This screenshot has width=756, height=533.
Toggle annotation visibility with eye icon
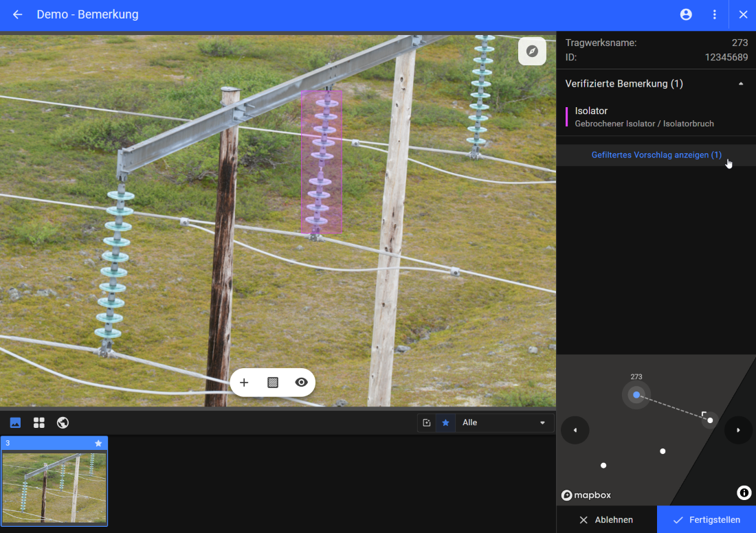[301, 383]
